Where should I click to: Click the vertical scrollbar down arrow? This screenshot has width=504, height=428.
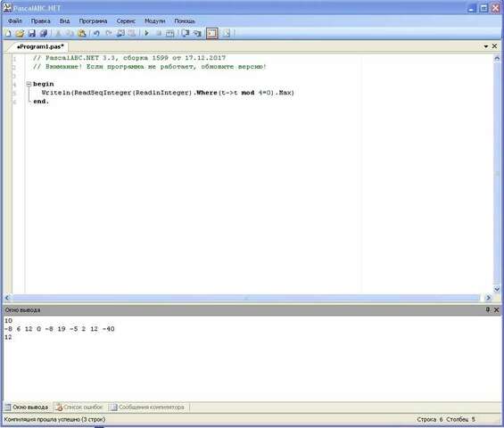[x=497, y=289]
